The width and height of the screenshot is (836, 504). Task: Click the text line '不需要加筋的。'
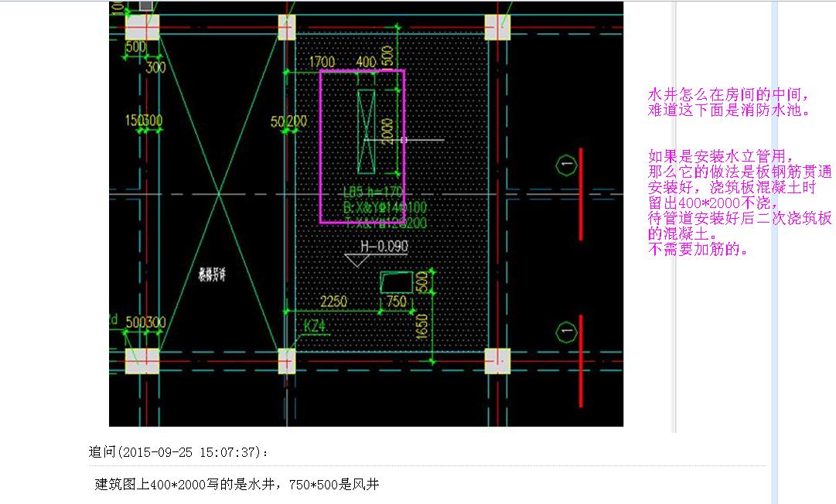pos(698,249)
